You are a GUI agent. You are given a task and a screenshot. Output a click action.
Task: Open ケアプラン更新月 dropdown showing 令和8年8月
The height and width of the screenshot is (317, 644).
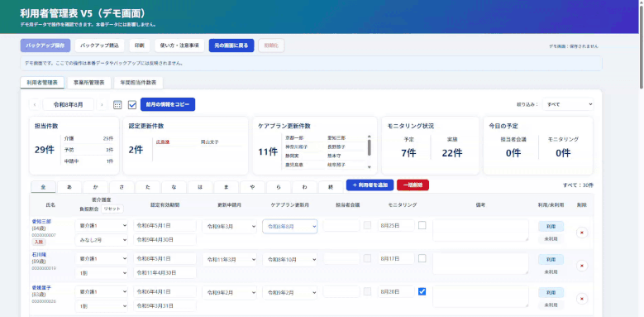tap(289, 226)
